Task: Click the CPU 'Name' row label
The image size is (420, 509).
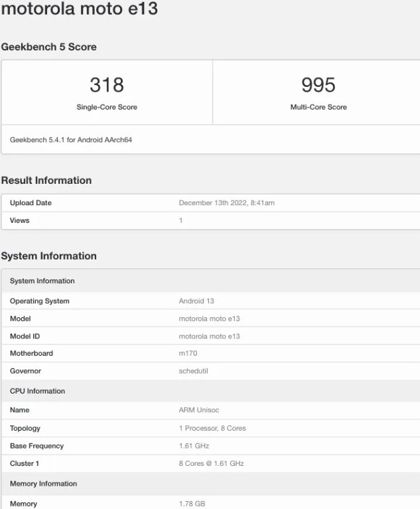Action: [x=19, y=410]
